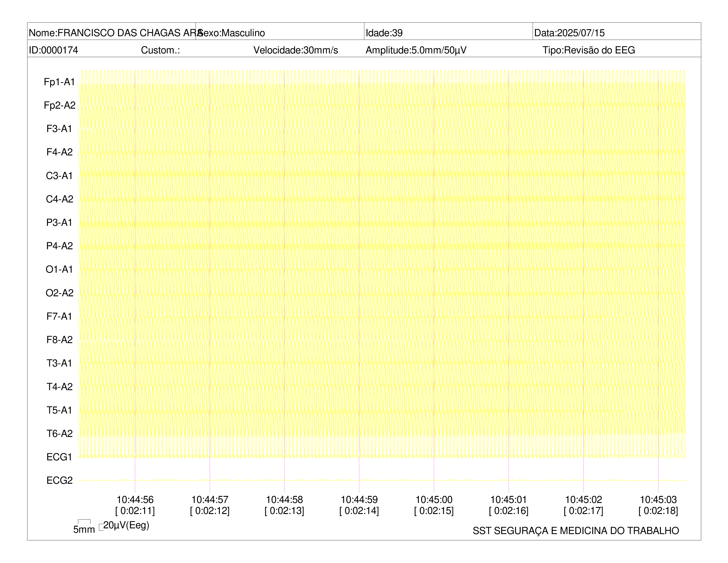Select the F7-A1 channel label

coord(59,316)
